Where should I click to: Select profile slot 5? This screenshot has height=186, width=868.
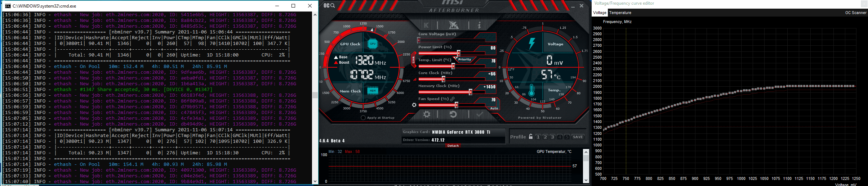(x=567, y=137)
